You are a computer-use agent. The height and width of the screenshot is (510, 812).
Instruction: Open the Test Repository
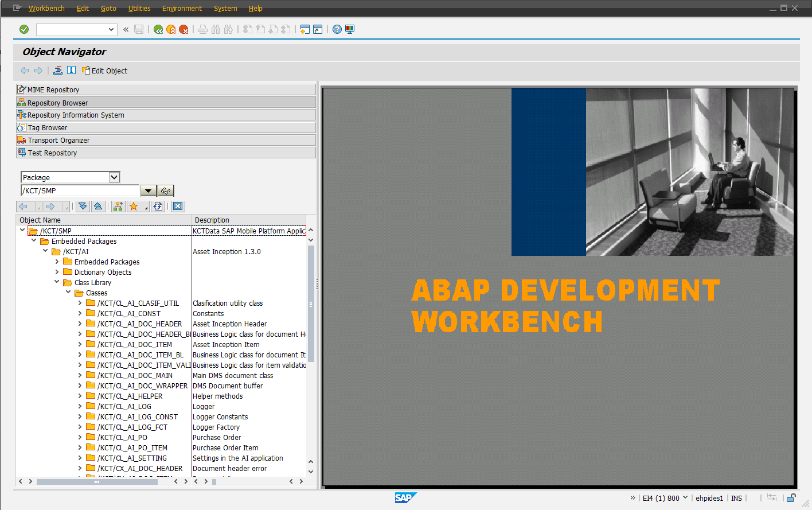pos(166,153)
